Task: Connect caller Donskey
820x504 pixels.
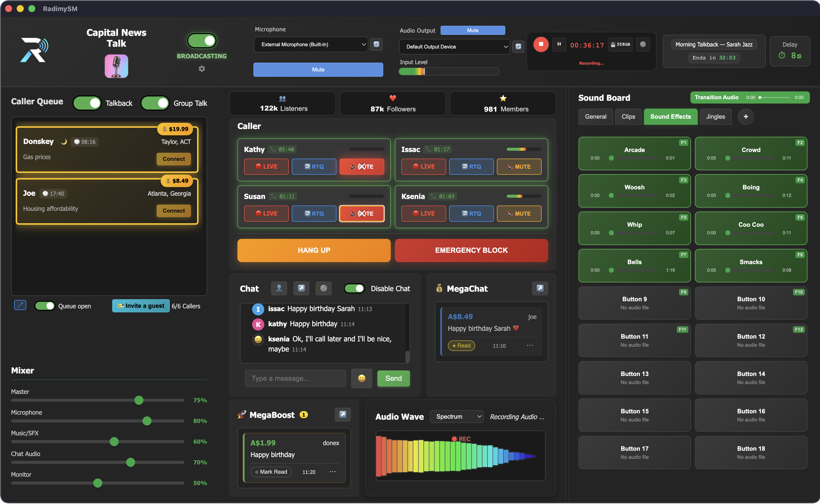Action: pos(173,159)
